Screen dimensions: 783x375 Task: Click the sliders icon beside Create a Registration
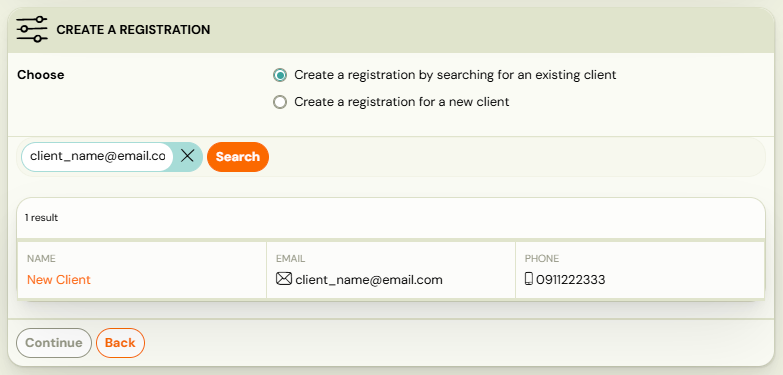[x=32, y=29]
